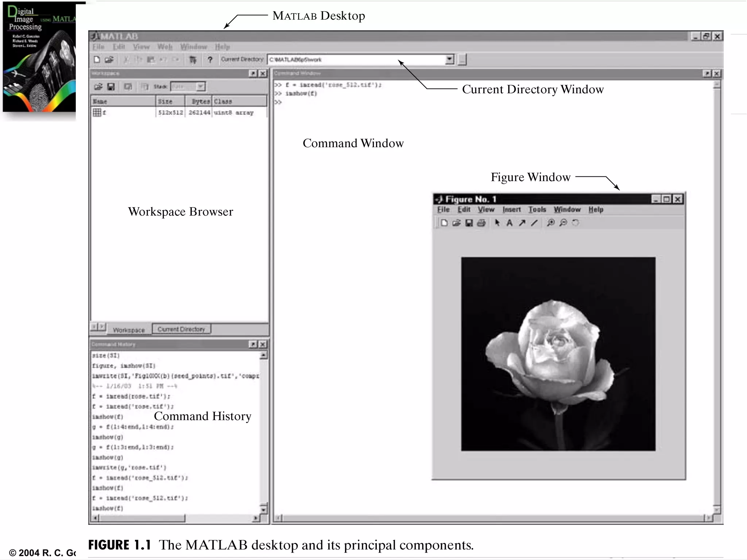Click the 'uint8 array' class cell

click(233, 113)
